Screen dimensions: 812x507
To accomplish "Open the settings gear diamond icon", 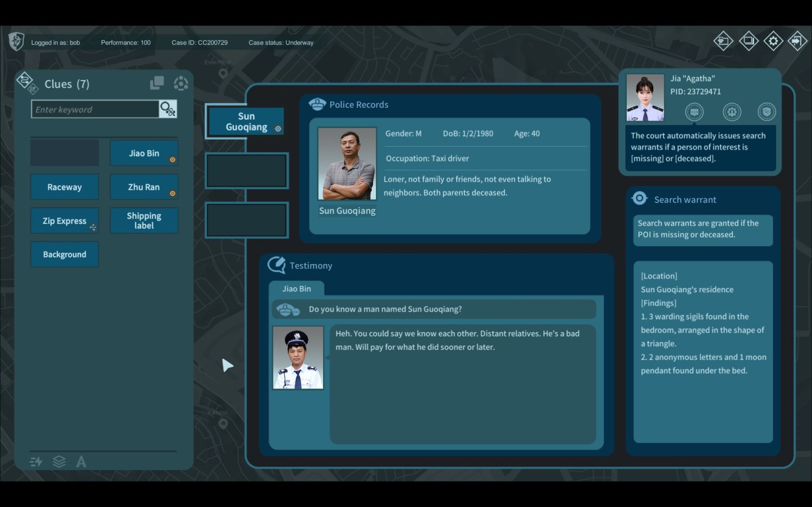I will coord(773,41).
